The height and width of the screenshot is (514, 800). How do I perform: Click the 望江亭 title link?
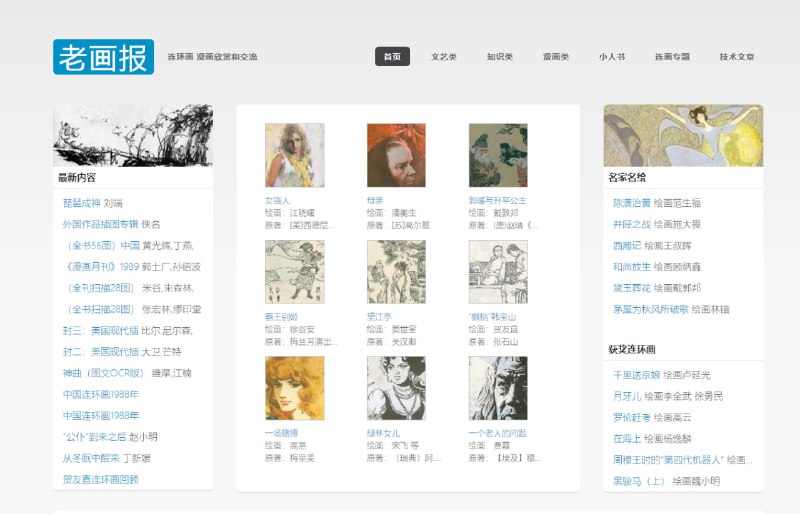[x=379, y=317]
